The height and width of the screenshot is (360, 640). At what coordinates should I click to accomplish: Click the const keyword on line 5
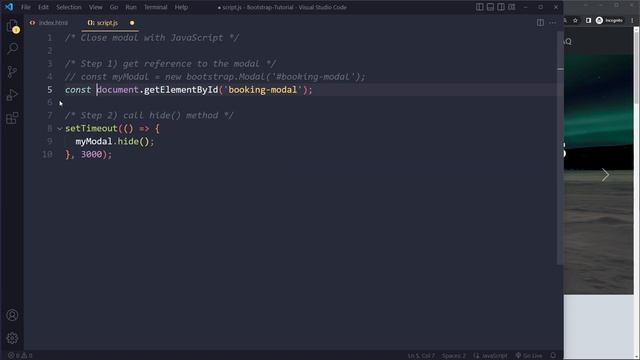[78, 90]
